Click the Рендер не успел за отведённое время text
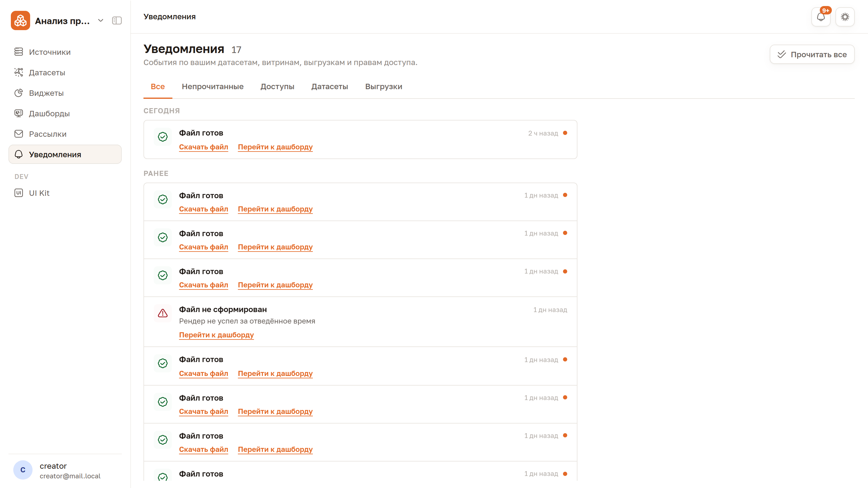 [x=247, y=321]
